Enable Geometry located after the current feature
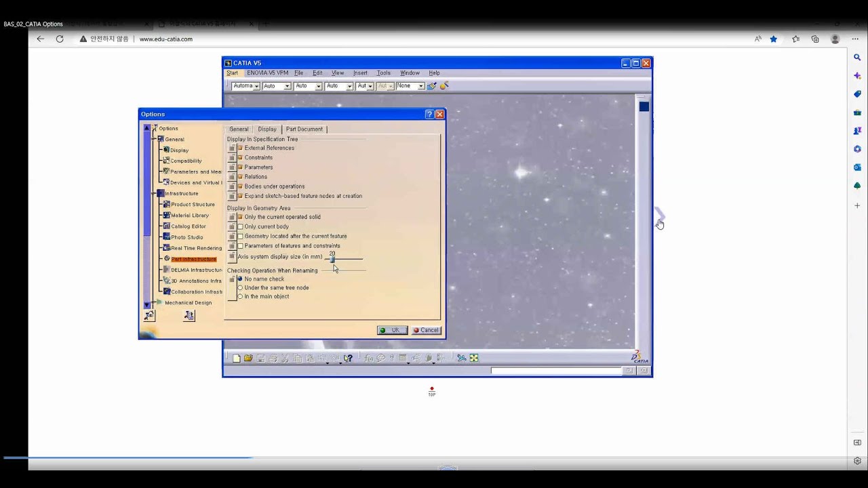The width and height of the screenshot is (868, 488). (240, 236)
